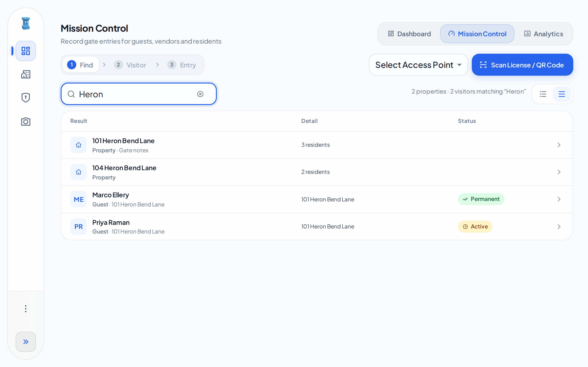This screenshot has height=367, width=588.
Task: Clear the Heron search text
Action: pyautogui.click(x=200, y=94)
